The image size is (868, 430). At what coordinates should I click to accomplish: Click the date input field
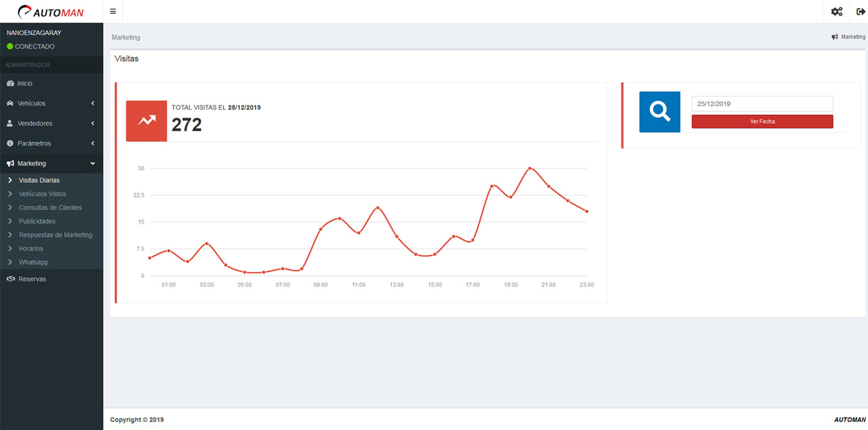761,104
